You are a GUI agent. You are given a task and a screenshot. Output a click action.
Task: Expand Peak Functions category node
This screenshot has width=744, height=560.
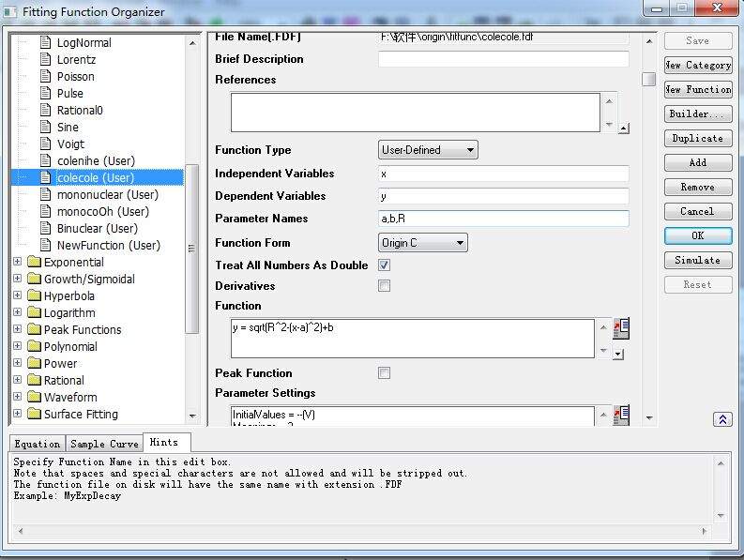pyautogui.click(x=17, y=329)
